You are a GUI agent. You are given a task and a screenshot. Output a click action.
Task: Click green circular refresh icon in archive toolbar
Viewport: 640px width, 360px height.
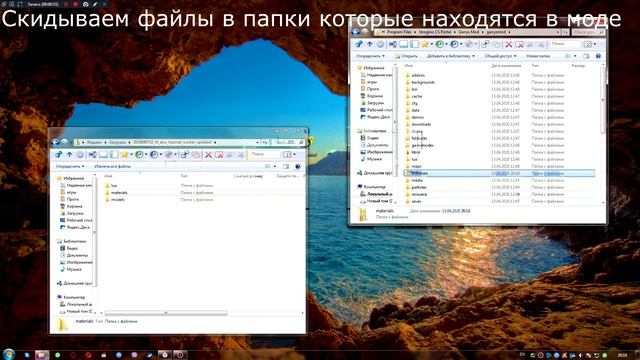tap(139, 154)
